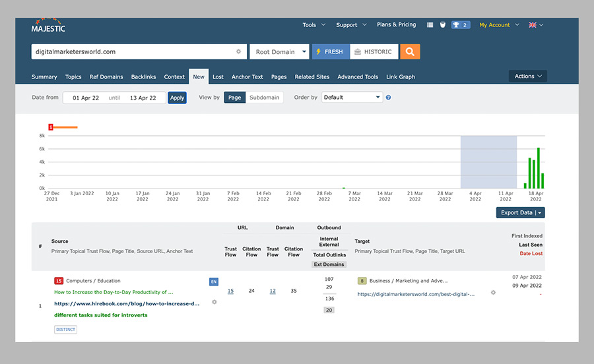Screen dimensions: 594x364
Task: Clear the search field with the X icon
Action: [238, 51]
